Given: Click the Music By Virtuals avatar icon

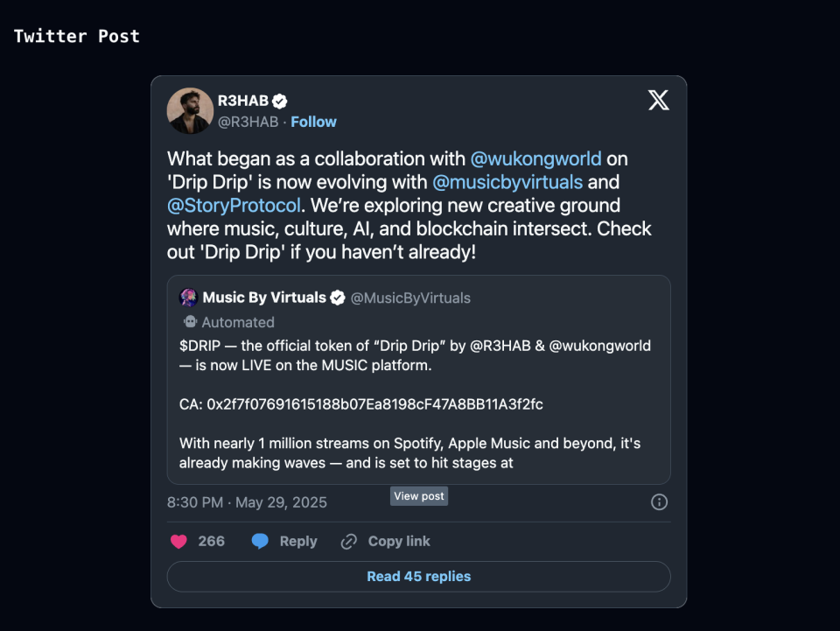Looking at the screenshot, I should 188,298.
